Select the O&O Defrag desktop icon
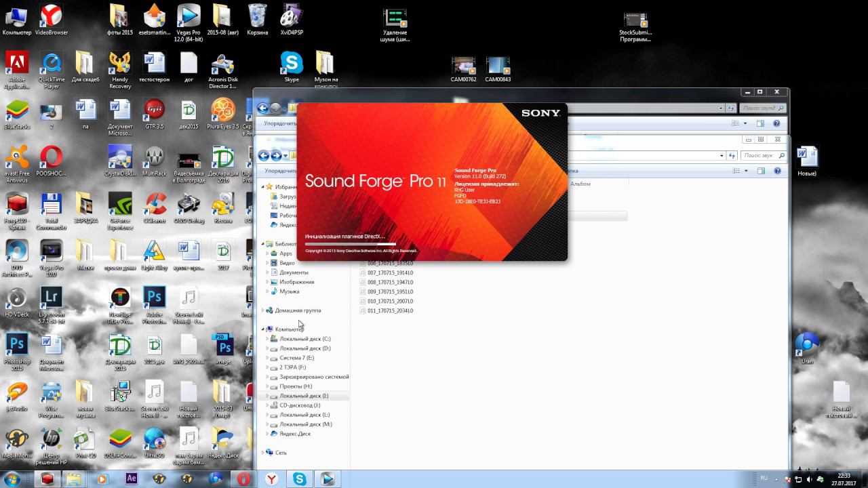 [189, 209]
